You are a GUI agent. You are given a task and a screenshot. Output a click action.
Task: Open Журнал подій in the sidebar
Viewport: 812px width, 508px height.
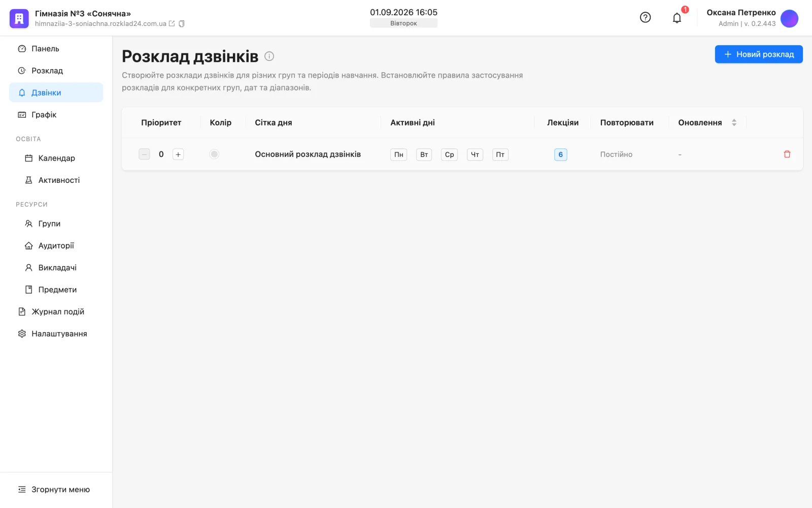(56, 312)
